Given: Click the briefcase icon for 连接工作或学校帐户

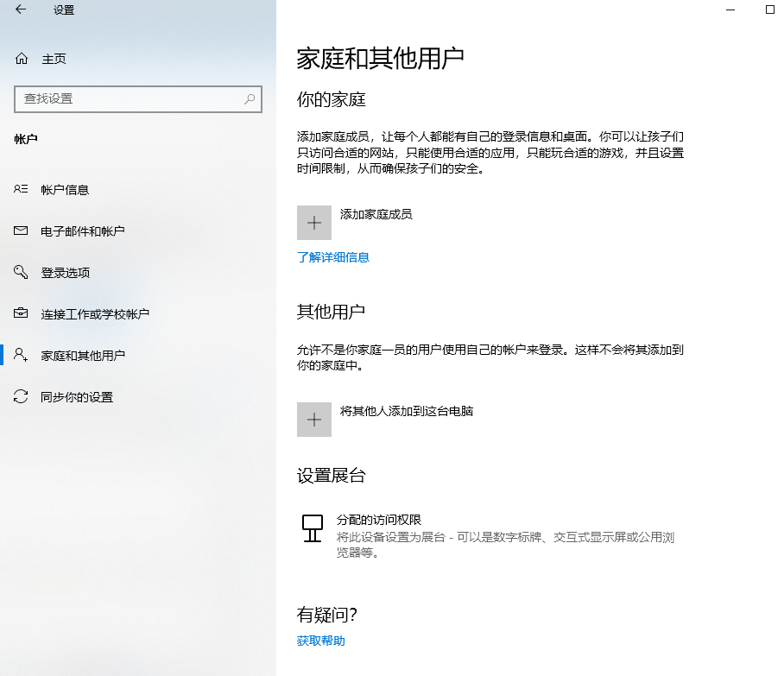Looking at the screenshot, I should tap(22, 314).
